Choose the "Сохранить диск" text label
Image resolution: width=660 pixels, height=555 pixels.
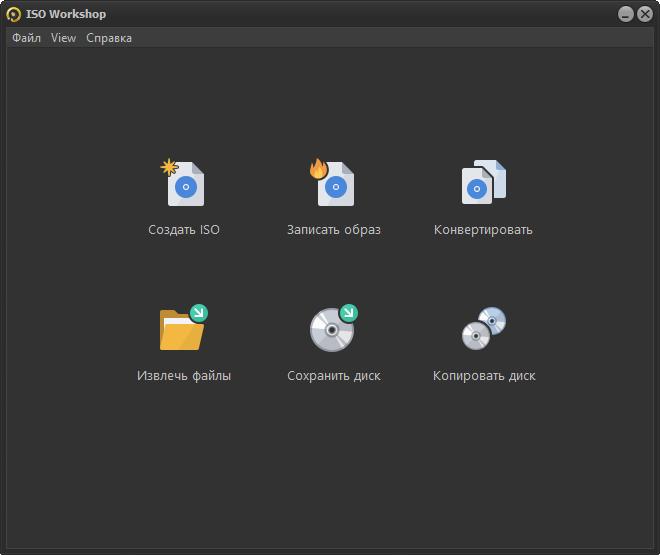click(334, 376)
